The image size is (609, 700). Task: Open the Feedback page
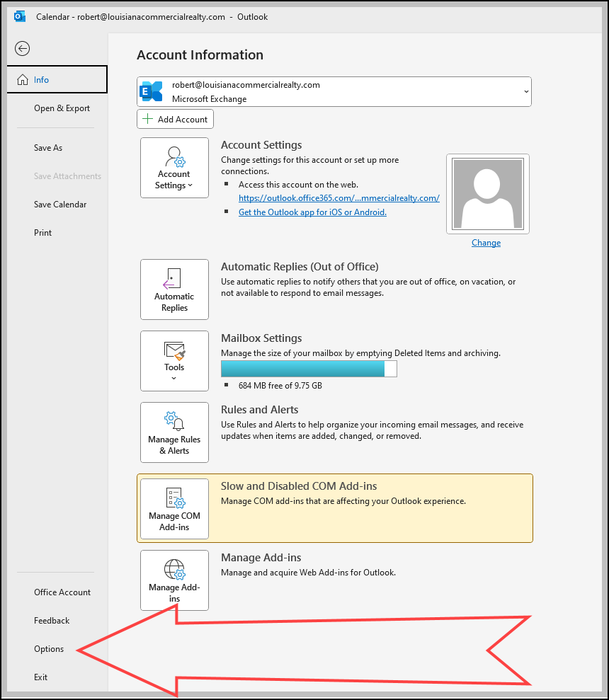coord(52,621)
